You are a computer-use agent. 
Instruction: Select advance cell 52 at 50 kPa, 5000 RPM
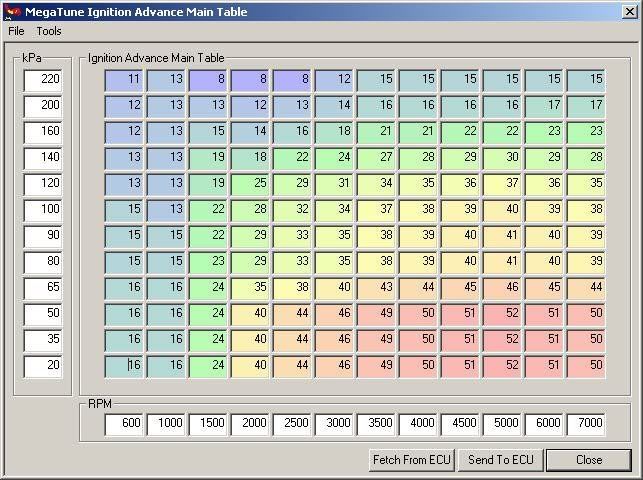click(502, 314)
